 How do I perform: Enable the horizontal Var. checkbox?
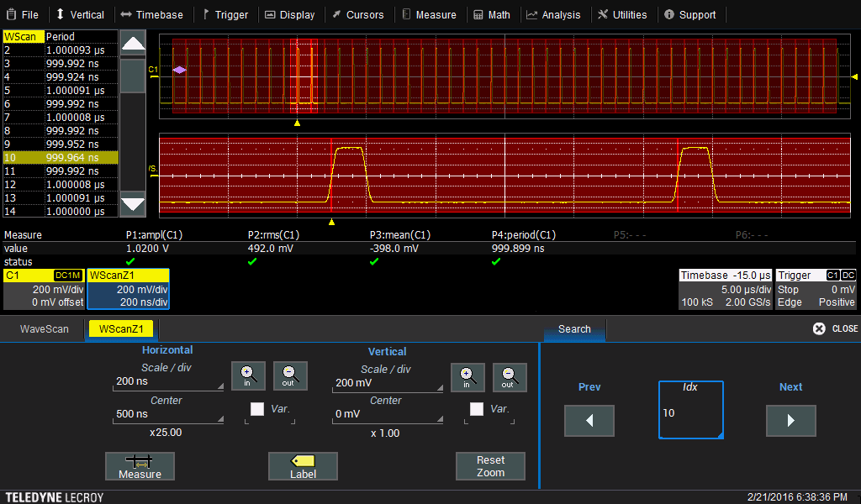click(x=257, y=409)
